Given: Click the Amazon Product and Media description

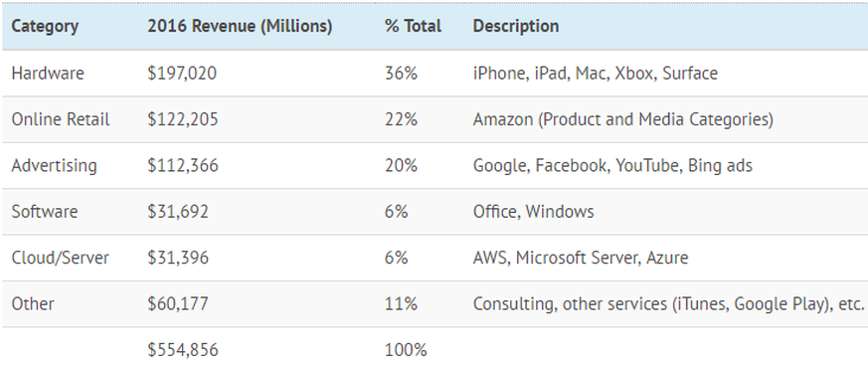Looking at the screenshot, I should [623, 119].
